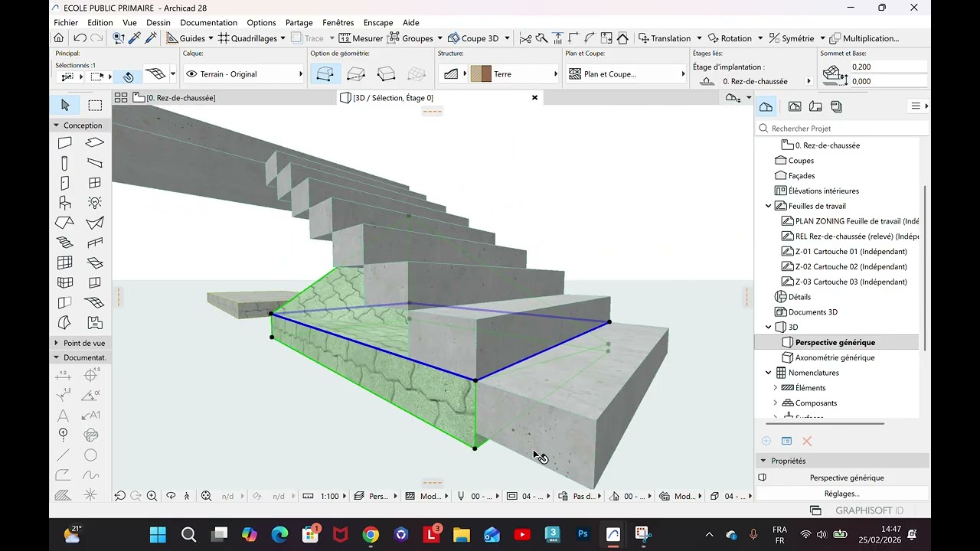Image resolution: width=980 pixels, height=551 pixels.
Task: Select the Linear Dimension tool
Action: click(x=64, y=375)
